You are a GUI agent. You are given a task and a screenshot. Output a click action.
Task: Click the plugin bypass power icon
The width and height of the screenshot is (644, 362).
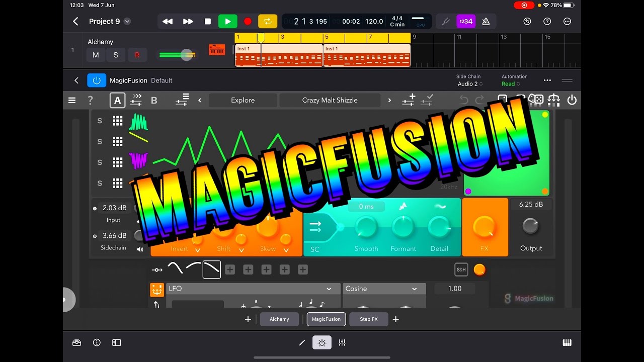572,100
